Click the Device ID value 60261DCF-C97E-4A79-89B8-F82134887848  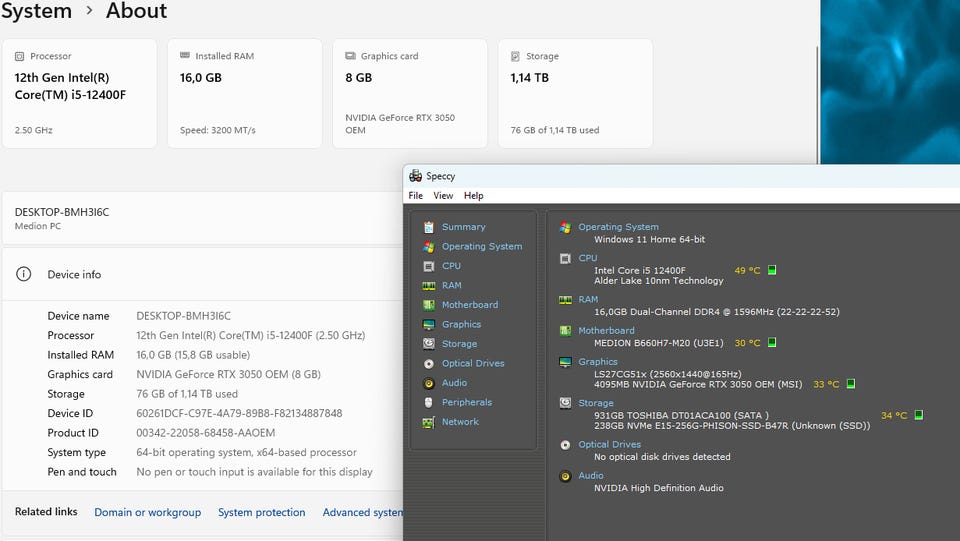point(239,414)
